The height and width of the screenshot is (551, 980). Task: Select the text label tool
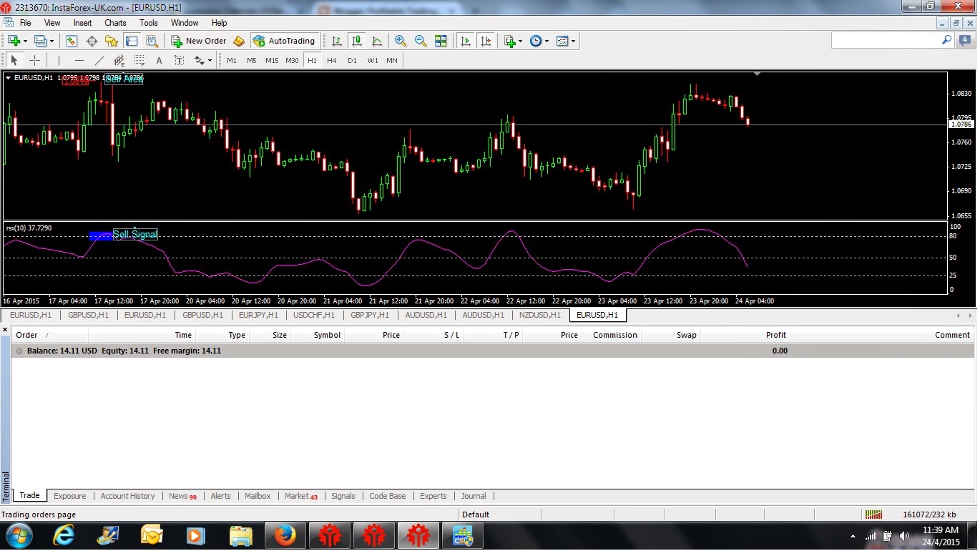coord(179,60)
